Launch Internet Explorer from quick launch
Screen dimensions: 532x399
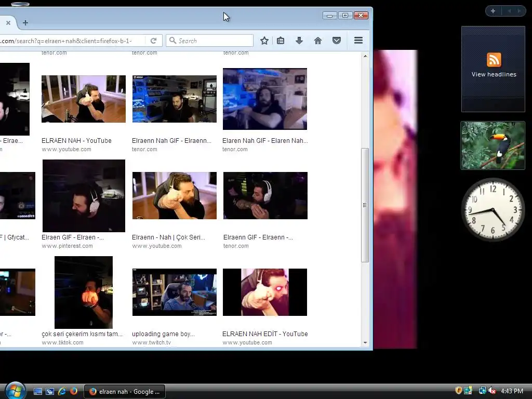pyautogui.click(x=62, y=392)
